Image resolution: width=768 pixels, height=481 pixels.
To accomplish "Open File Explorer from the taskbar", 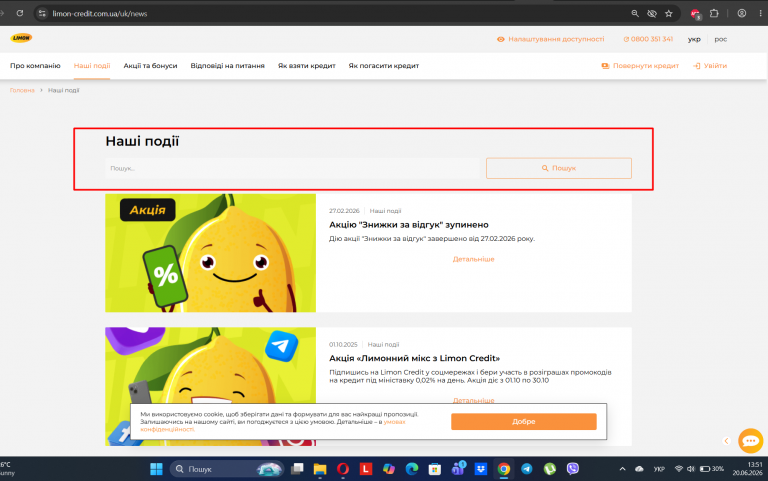I will tap(320, 469).
